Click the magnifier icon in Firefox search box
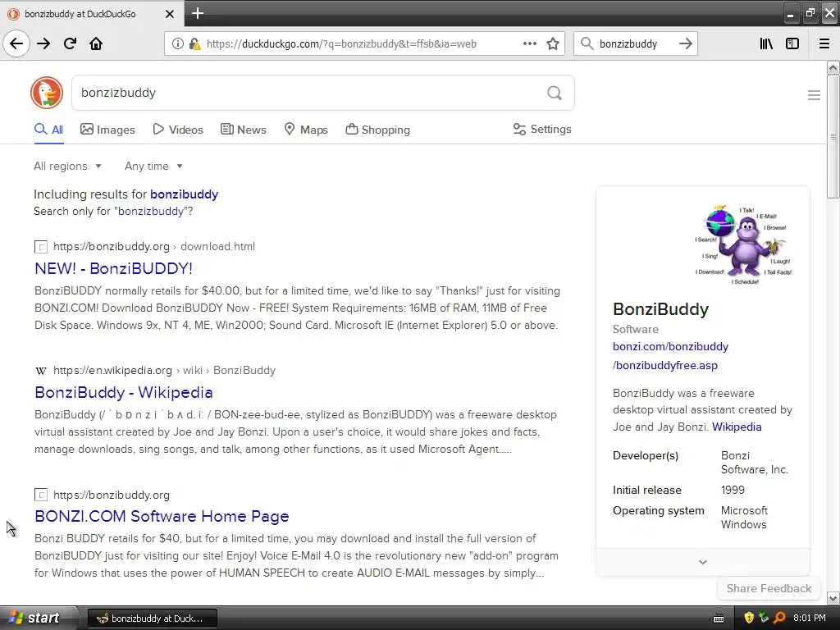Screen dimensions: 840x630 click(587, 43)
